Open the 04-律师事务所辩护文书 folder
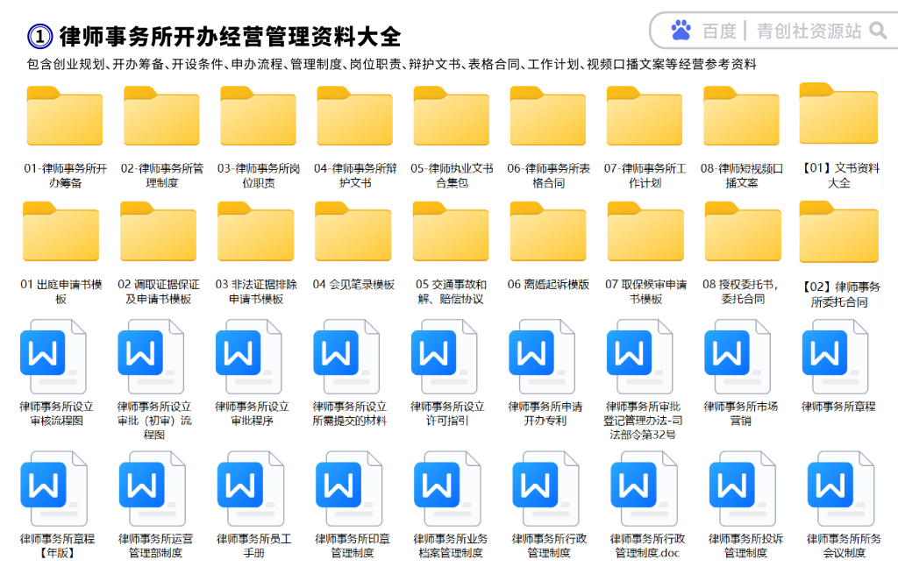Image resolution: width=898 pixels, height=588 pixels. point(354,123)
